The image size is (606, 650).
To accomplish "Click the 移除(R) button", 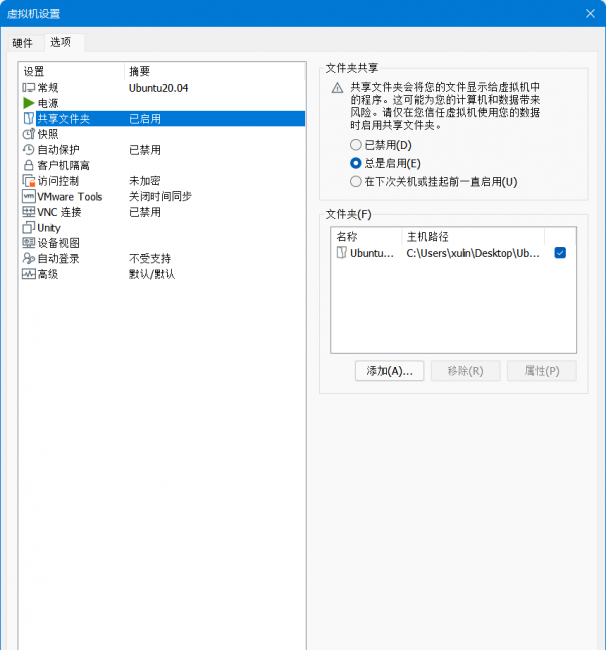I will [x=465, y=371].
